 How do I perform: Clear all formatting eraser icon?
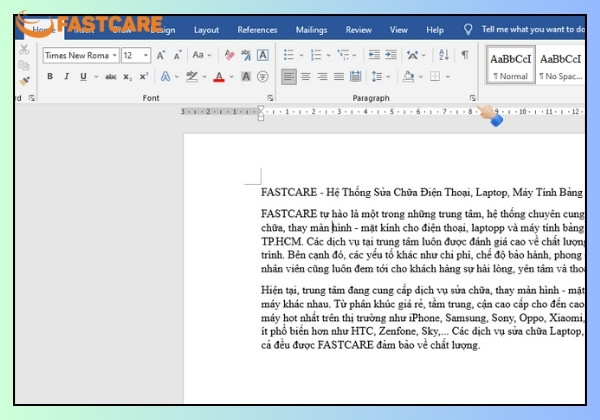pyautogui.click(x=229, y=55)
